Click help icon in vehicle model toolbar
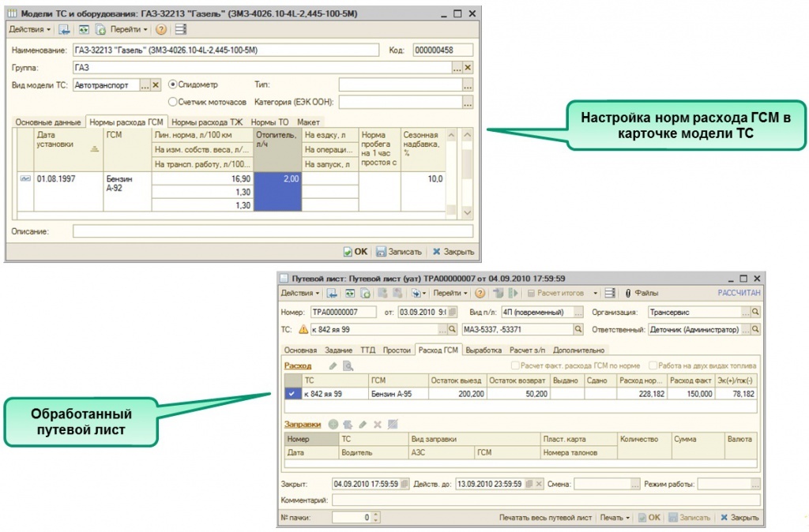Screen dimensions: 809x532 point(161,29)
